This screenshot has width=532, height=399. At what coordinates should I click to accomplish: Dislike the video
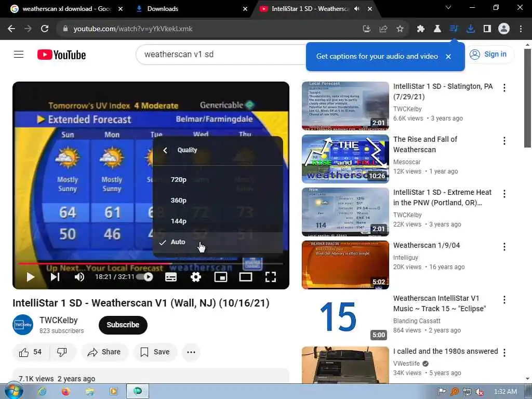pos(62,352)
